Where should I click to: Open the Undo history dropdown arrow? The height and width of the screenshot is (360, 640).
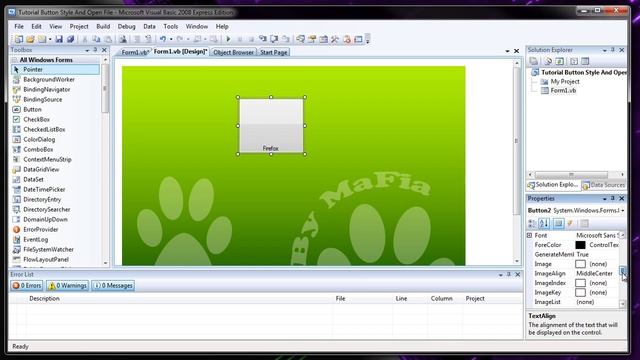point(171,39)
